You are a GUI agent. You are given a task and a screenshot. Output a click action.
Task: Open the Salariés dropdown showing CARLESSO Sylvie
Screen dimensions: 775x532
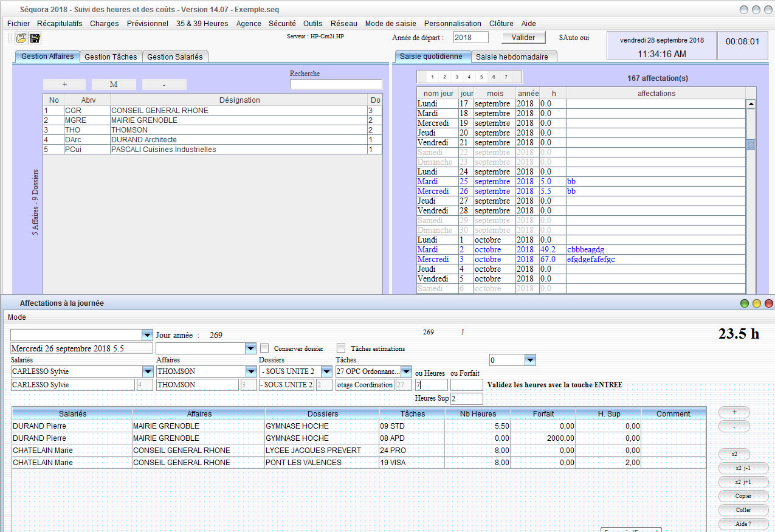tap(148, 371)
